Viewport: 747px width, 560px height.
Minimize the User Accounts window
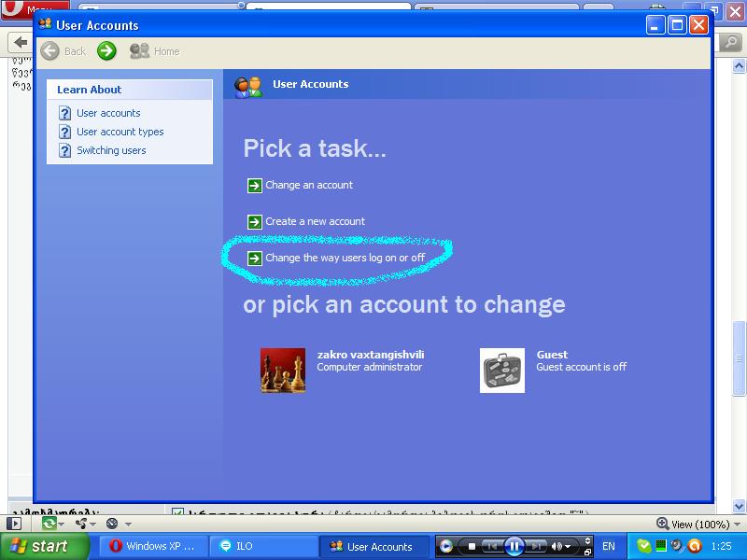655,25
